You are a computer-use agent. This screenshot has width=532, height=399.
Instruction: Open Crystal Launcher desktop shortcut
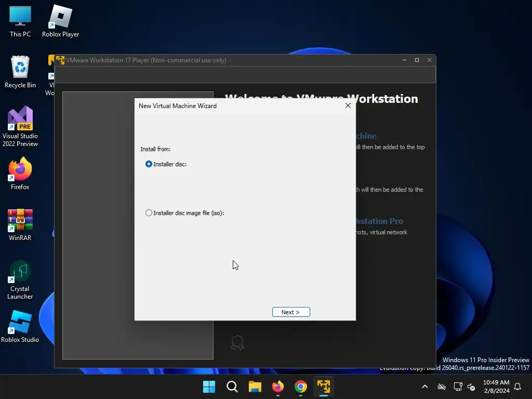point(20,280)
